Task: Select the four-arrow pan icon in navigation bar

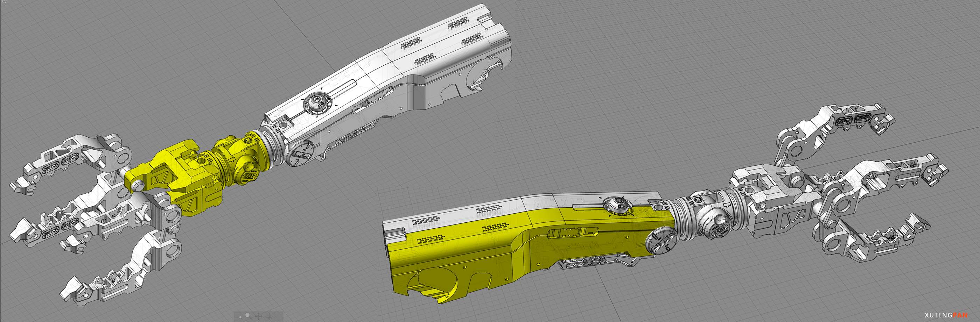Action: (x=259, y=316)
